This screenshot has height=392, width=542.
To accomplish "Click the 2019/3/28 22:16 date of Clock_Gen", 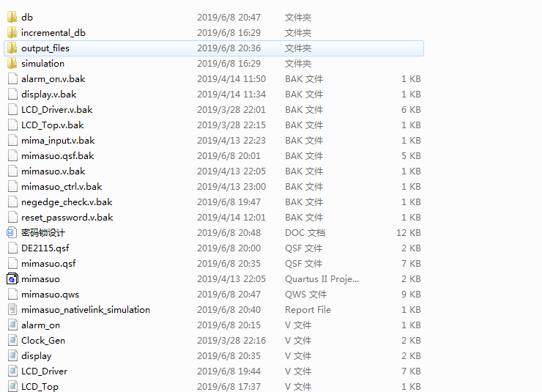I will click(231, 341).
